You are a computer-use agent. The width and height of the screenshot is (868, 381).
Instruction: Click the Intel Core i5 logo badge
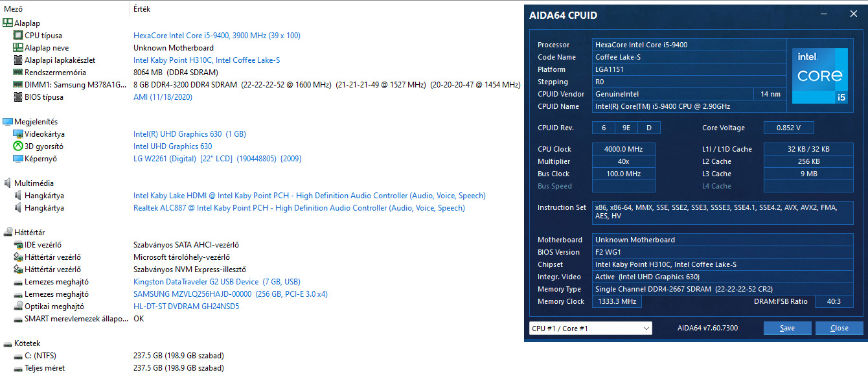(819, 76)
